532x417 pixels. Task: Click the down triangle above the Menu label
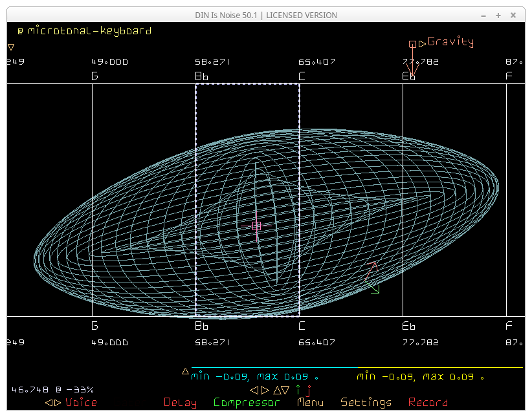tap(286, 390)
